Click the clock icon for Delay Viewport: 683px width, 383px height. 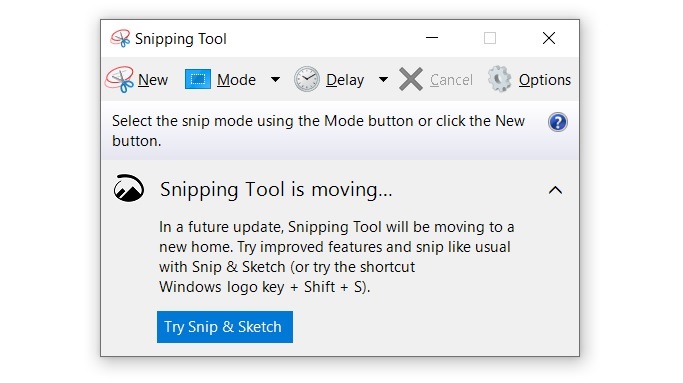[x=307, y=79]
